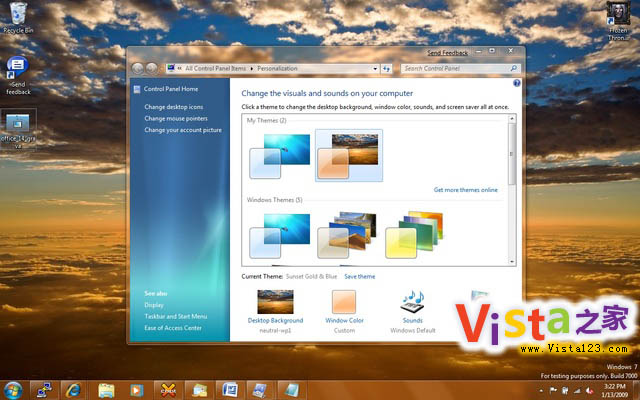Open Control Panel Home link
This screenshot has height=400, width=640.
(x=171, y=89)
